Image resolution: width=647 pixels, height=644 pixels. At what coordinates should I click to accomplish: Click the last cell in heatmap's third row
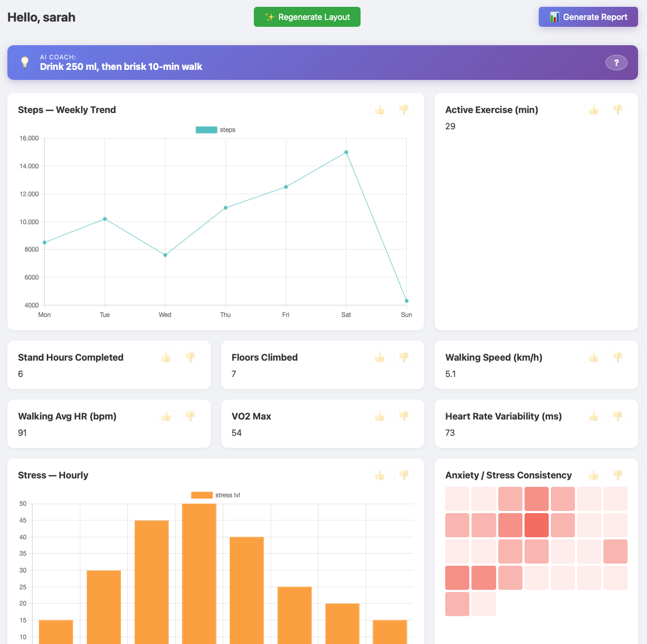pos(615,551)
